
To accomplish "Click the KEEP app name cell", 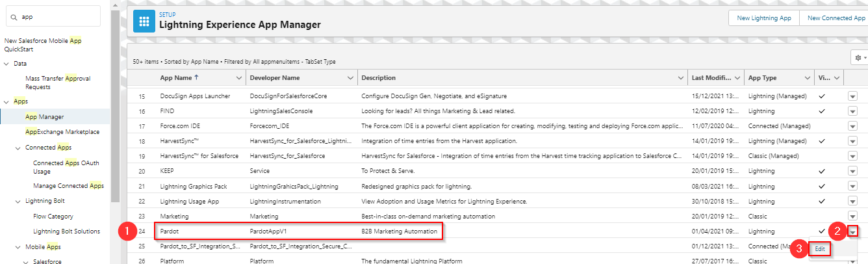I will coord(168,171).
